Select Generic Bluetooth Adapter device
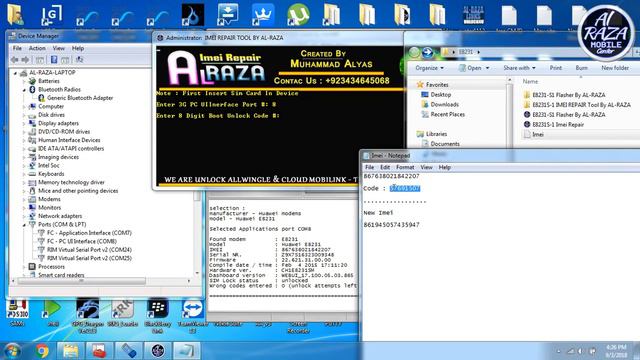 80,98
